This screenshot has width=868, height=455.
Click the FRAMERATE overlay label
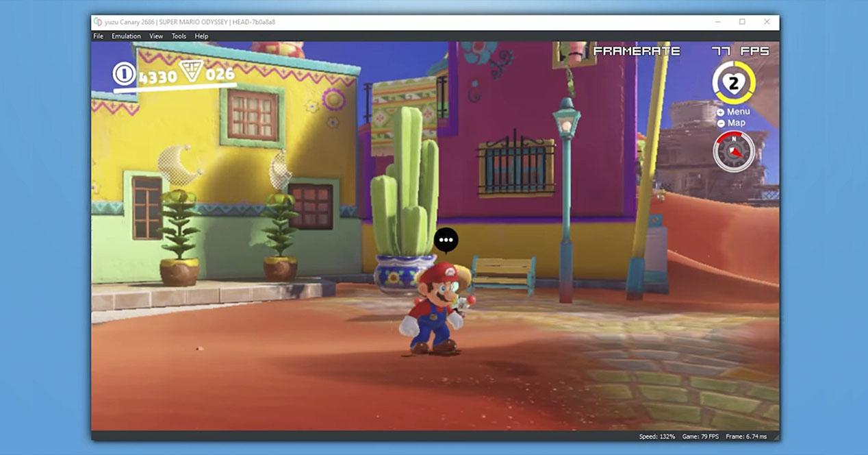tap(637, 51)
